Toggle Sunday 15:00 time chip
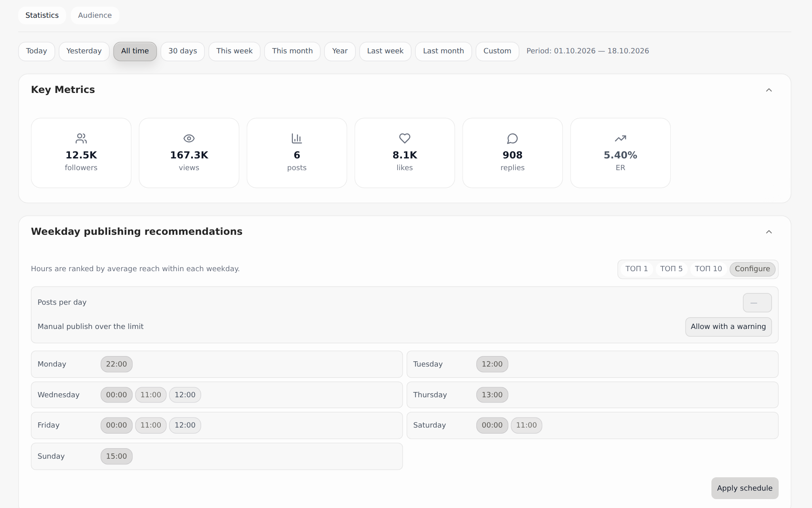The width and height of the screenshot is (812, 508). pos(116,456)
